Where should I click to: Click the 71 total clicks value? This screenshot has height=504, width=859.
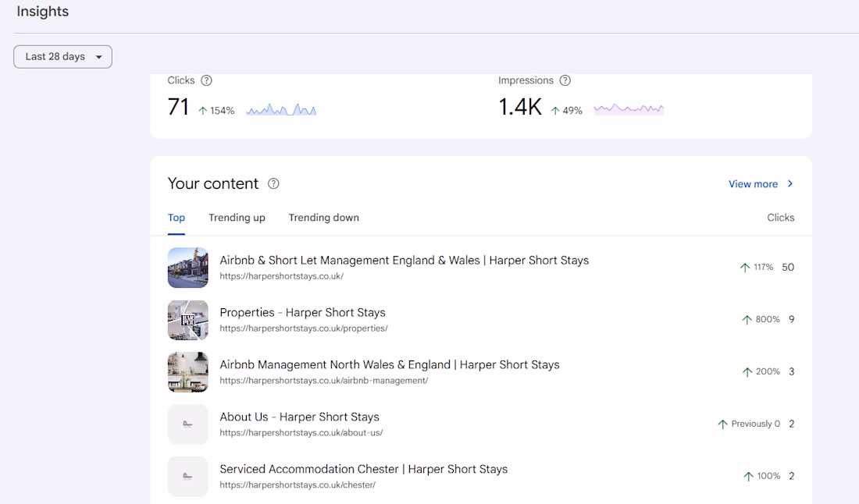pyautogui.click(x=178, y=107)
